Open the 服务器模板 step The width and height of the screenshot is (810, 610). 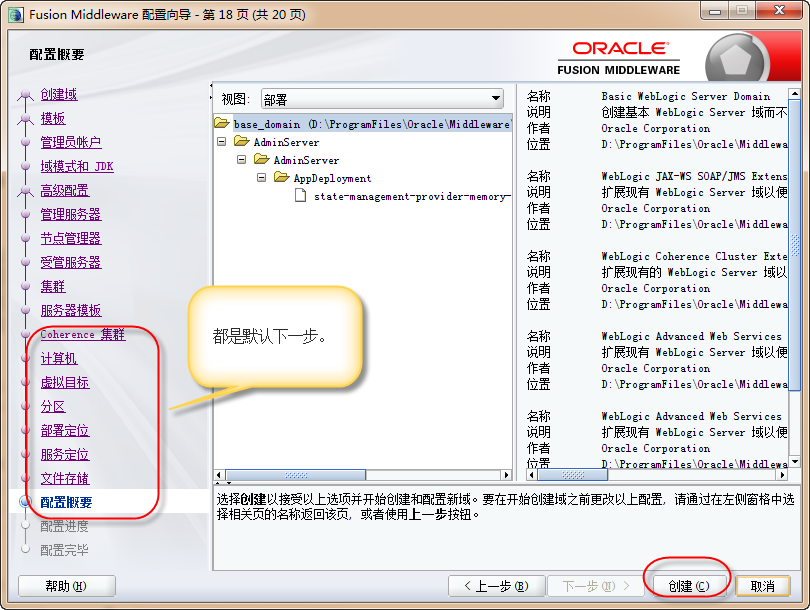71,310
